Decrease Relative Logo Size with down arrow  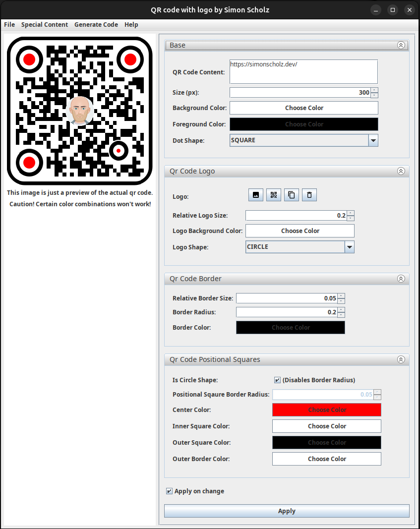tap(351, 218)
